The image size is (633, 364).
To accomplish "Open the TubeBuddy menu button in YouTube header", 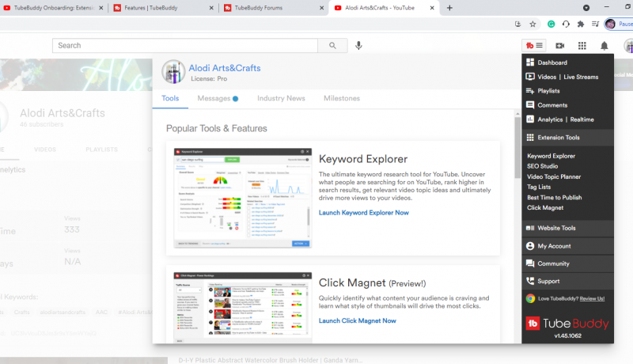I will (x=534, y=46).
